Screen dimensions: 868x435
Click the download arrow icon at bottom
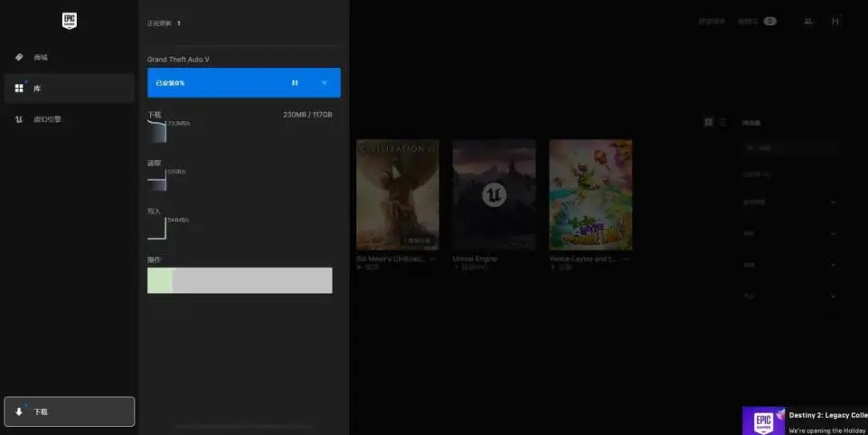pos(19,411)
